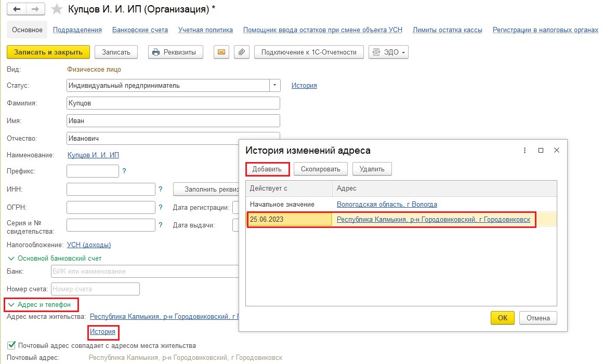The height and width of the screenshot is (364, 603).
Task: Open Вологодская область, г Вологда address link
Action: 387,205
